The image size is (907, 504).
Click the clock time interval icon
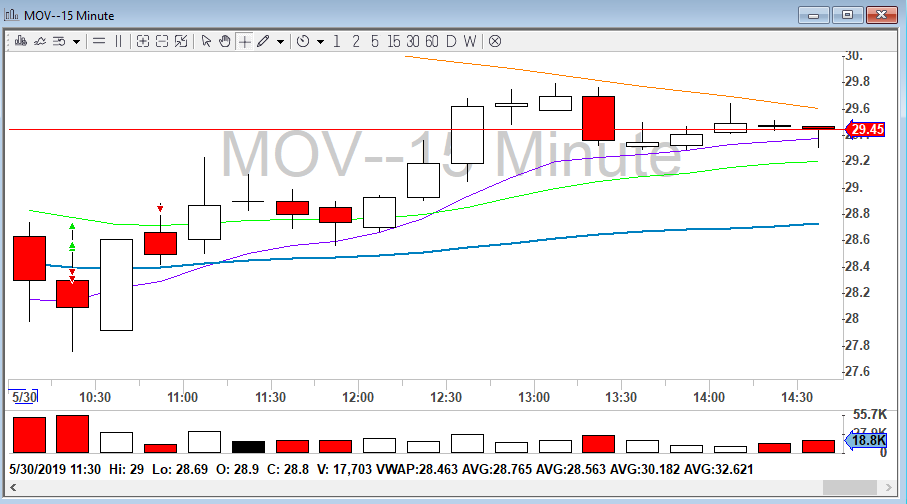click(x=303, y=41)
